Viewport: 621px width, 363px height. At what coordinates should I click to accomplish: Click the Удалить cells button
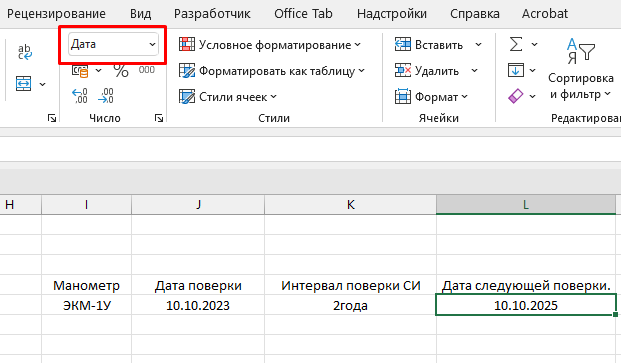point(427,71)
